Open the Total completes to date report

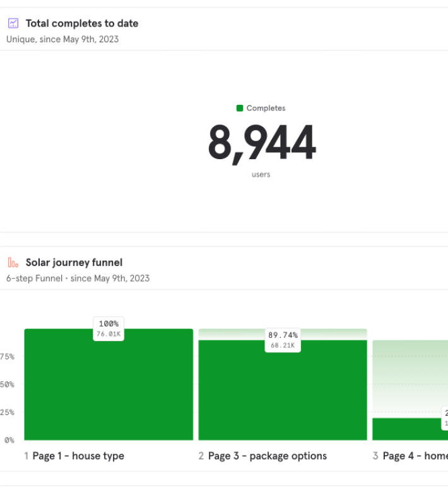[81, 23]
